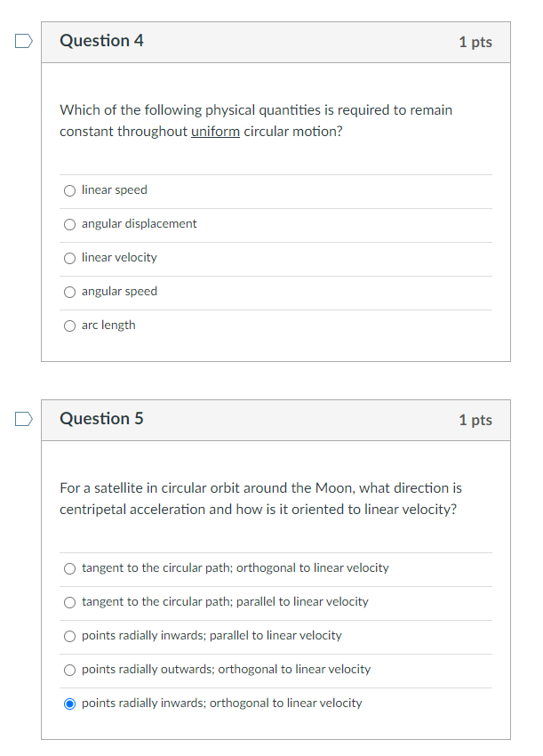
Task: Select the 'linear velocity' answer option
Action: [x=69, y=258]
